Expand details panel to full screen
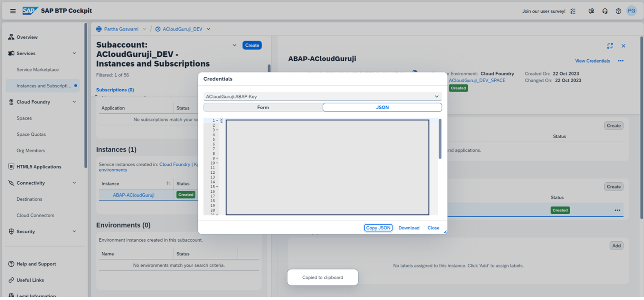The width and height of the screenshot is (644, 300). 610,46
